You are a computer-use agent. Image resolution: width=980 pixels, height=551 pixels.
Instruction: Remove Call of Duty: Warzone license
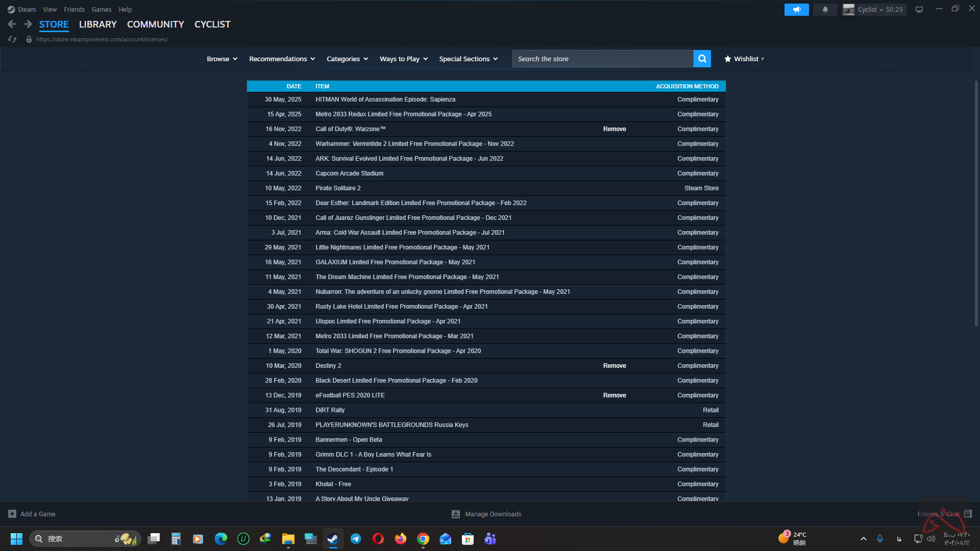614,129
